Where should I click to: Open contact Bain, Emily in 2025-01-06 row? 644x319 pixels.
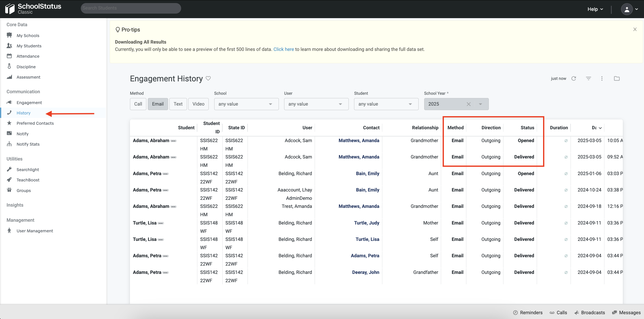tap(367, 173)
